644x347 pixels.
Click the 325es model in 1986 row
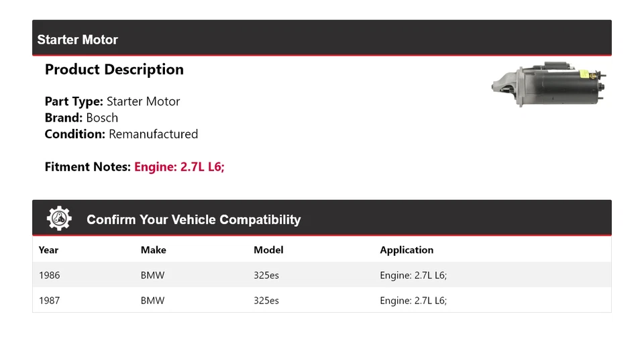click(x=266, y=275)
